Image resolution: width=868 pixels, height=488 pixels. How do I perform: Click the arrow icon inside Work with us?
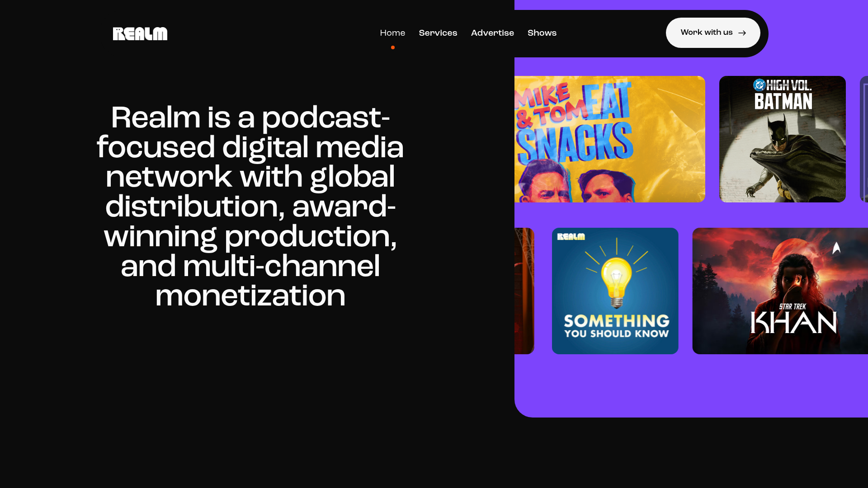(742, 33)
